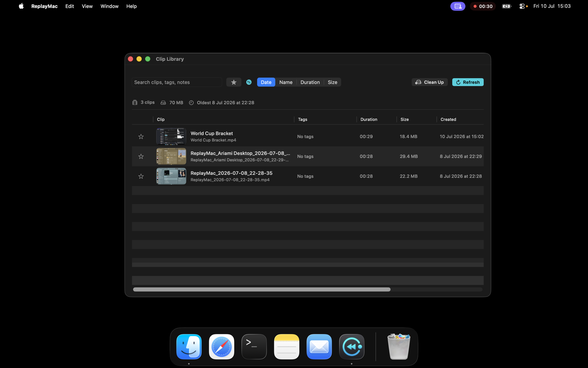Click 'No tags' in World Cup Bracket row
Screen dimensions: 588x368
pos(305,137)
